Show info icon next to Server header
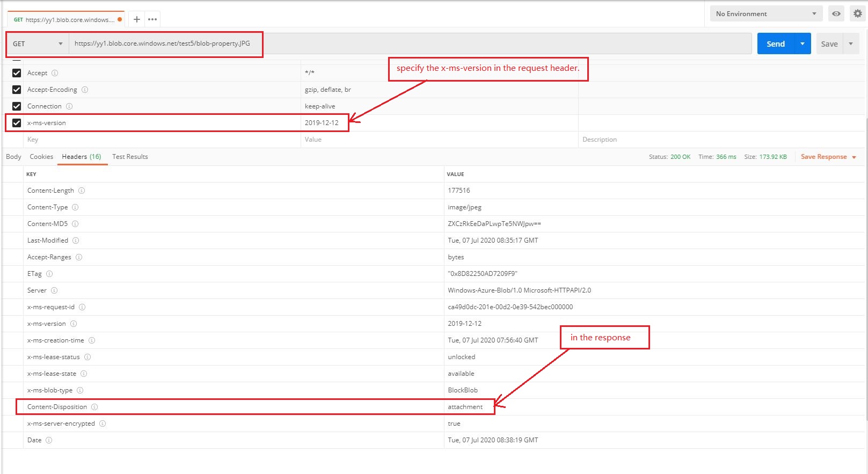Screen dimensions: 868x474 pyautogui.click(x=54, y=290)
